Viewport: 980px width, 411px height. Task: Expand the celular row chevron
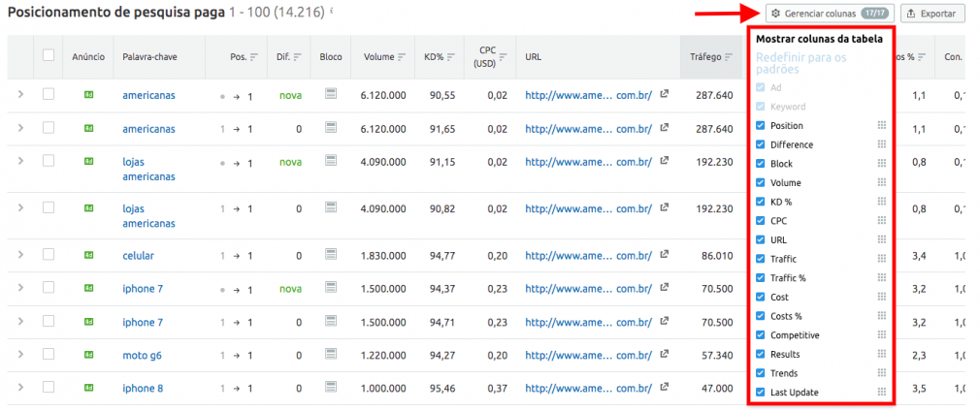click(20, 254)
